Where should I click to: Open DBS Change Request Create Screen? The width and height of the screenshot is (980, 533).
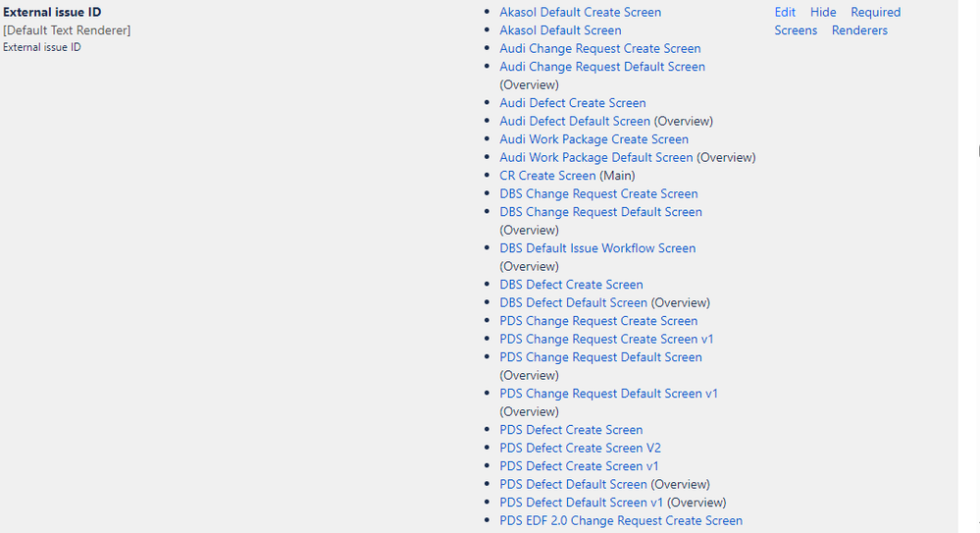tap(598, 193)
